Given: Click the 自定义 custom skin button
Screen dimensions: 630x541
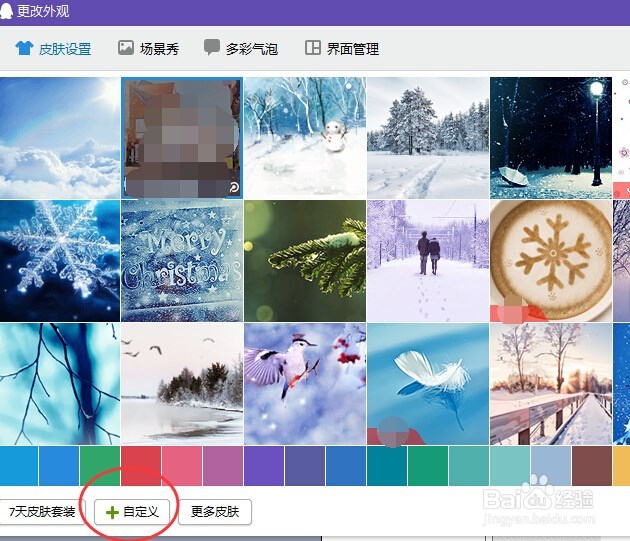Looking at the screenshot, I should point(132,512).
